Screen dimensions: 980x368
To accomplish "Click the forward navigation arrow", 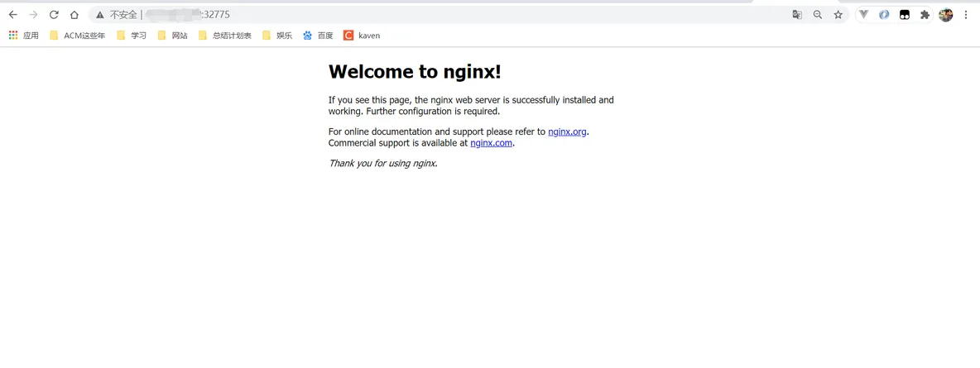I will point(34,15).
